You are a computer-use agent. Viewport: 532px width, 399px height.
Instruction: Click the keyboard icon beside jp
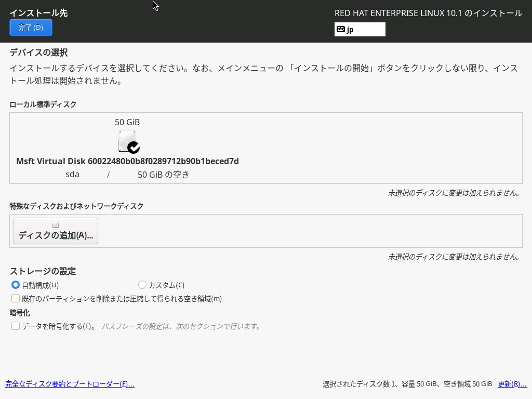click(341, 30)
